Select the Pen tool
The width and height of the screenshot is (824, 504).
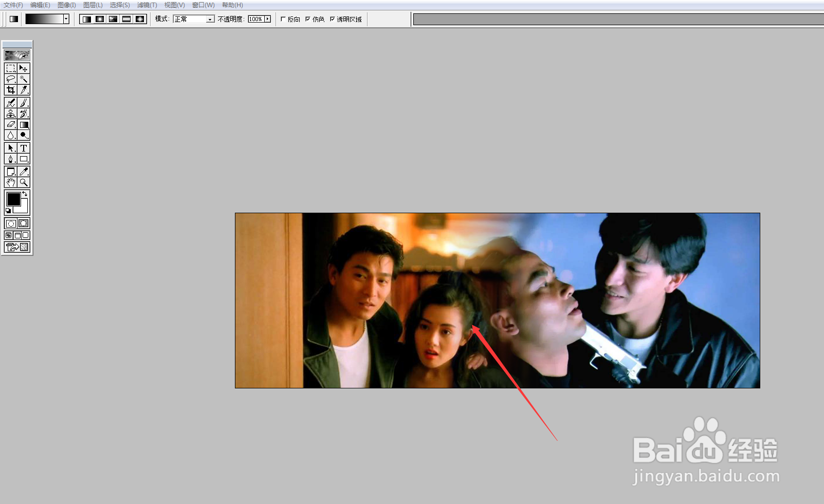point(11,159)
